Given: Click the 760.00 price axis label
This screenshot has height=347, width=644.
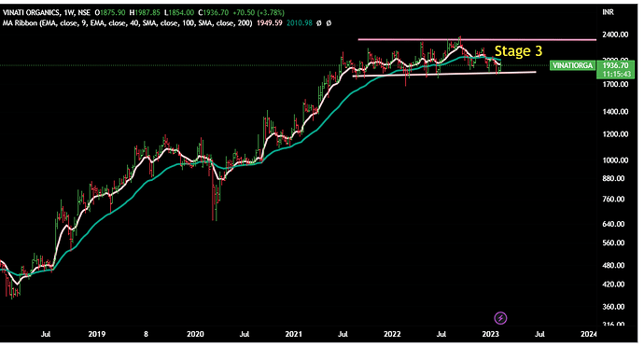Looking at the screenshot, I should 613,200.
